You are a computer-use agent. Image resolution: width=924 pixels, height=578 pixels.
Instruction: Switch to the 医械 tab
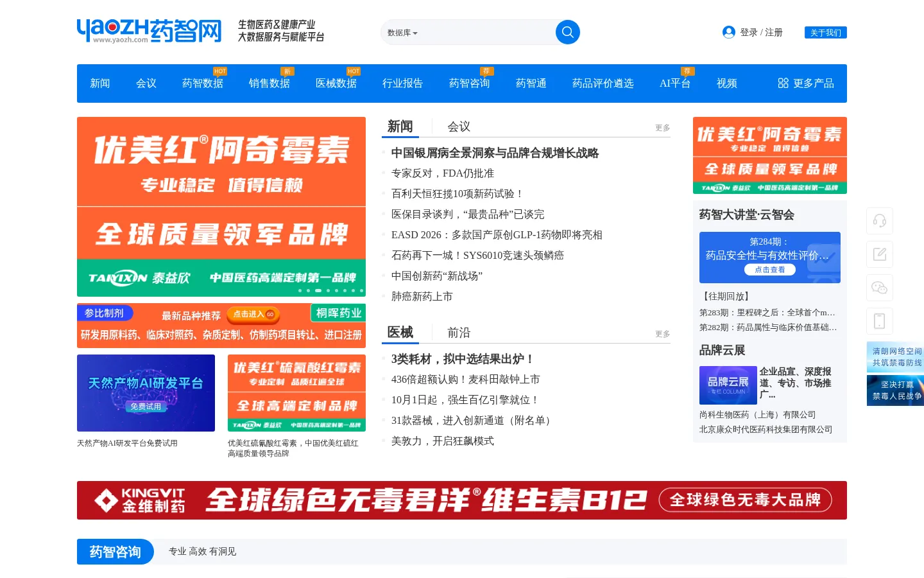click(400, 332)
